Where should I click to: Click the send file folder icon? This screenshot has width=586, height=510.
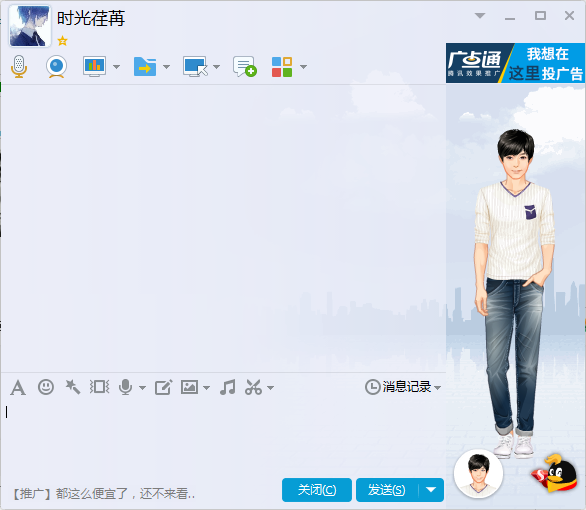pyautogui.click(x=145, y=67)
